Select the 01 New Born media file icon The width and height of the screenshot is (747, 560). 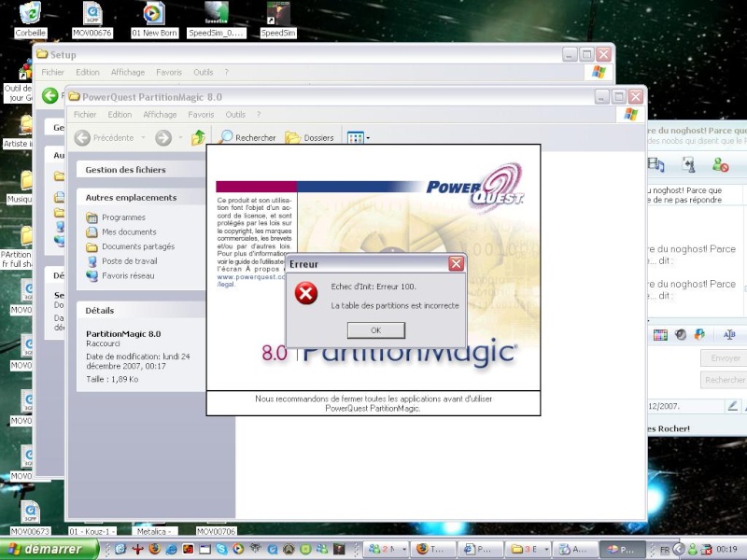[154, 20]
